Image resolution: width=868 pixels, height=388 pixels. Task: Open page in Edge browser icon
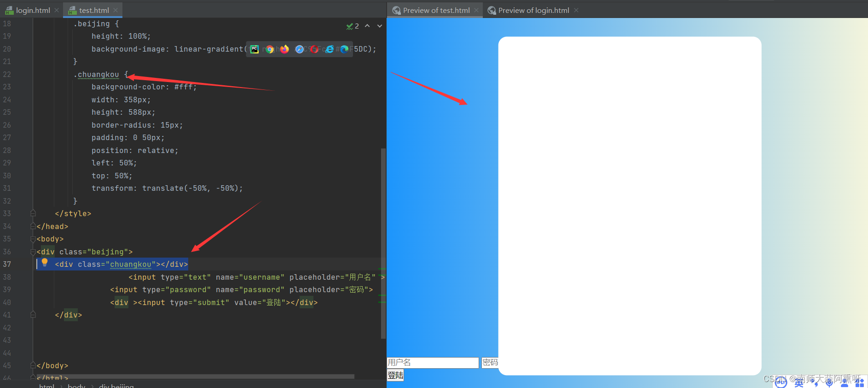coord(344,49)
